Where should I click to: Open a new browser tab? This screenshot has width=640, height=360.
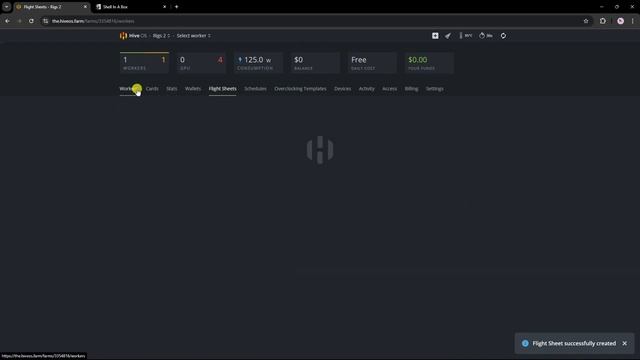176,7
